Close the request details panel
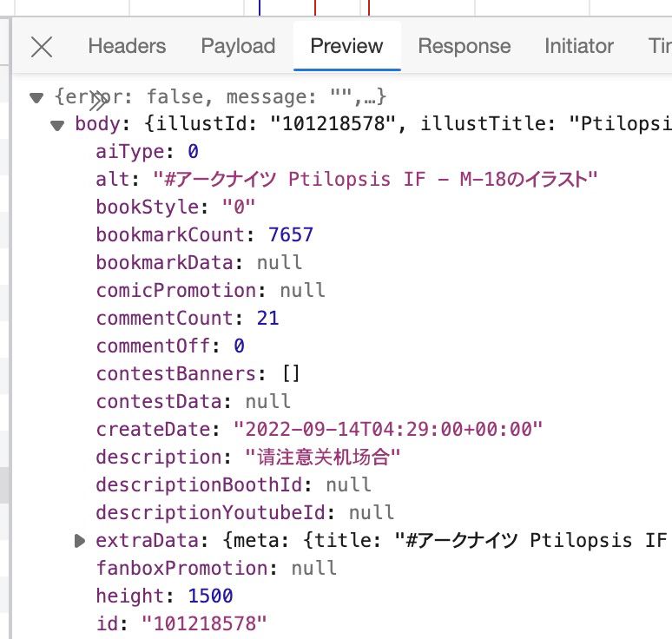Viewport: 672px width, 639px height. [42, 46]
